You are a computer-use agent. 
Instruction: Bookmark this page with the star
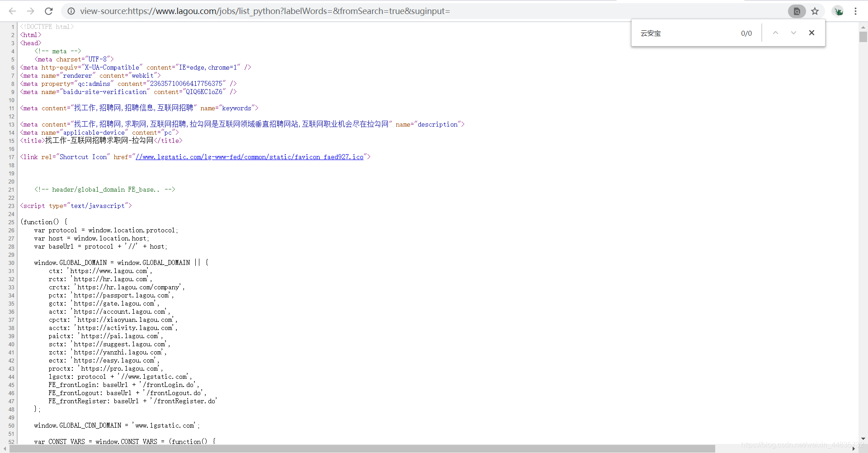(x=815, y=11)
